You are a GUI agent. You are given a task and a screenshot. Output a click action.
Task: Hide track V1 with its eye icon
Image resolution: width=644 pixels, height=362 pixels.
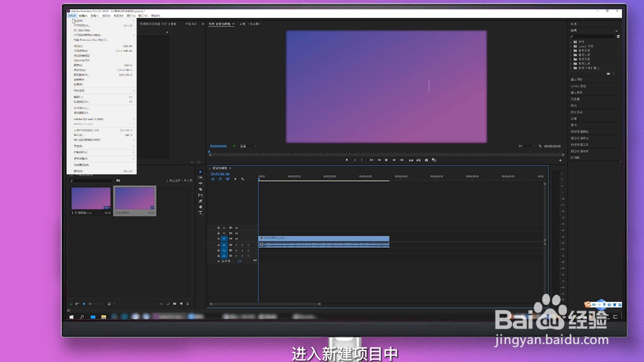click(237, 239)
